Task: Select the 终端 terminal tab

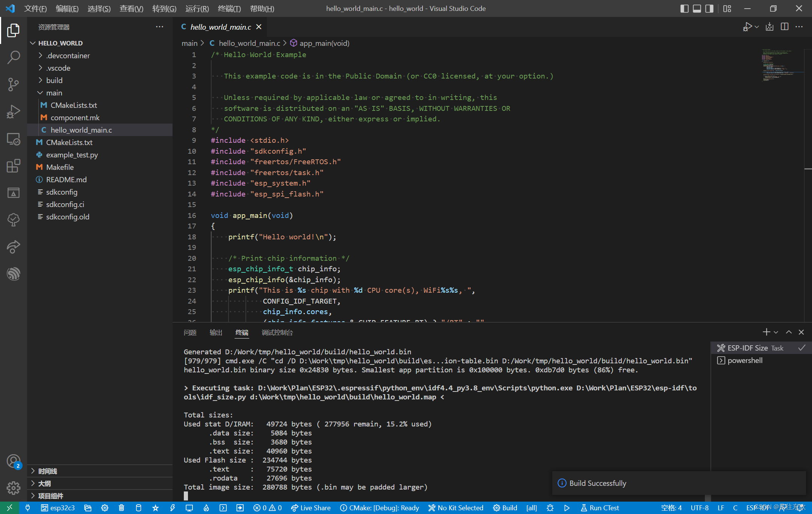Action: coord(241,333)
